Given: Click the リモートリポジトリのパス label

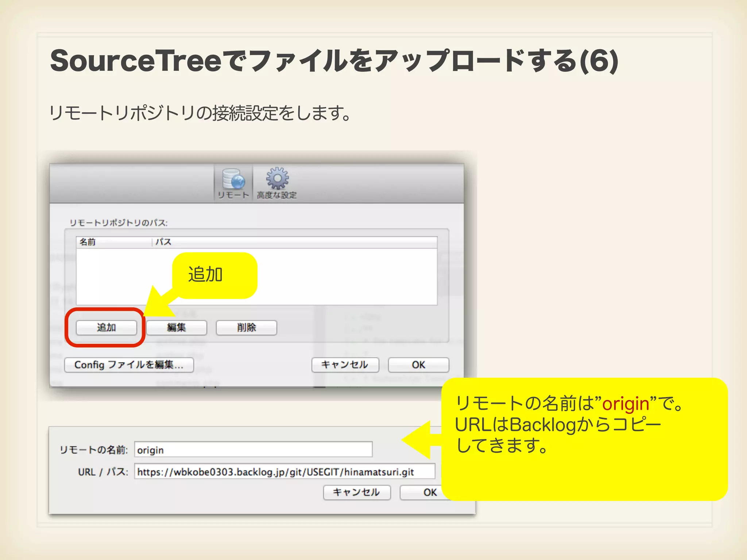Looking at the screenshot, I should pyautogui.click(x=119, y=223).
